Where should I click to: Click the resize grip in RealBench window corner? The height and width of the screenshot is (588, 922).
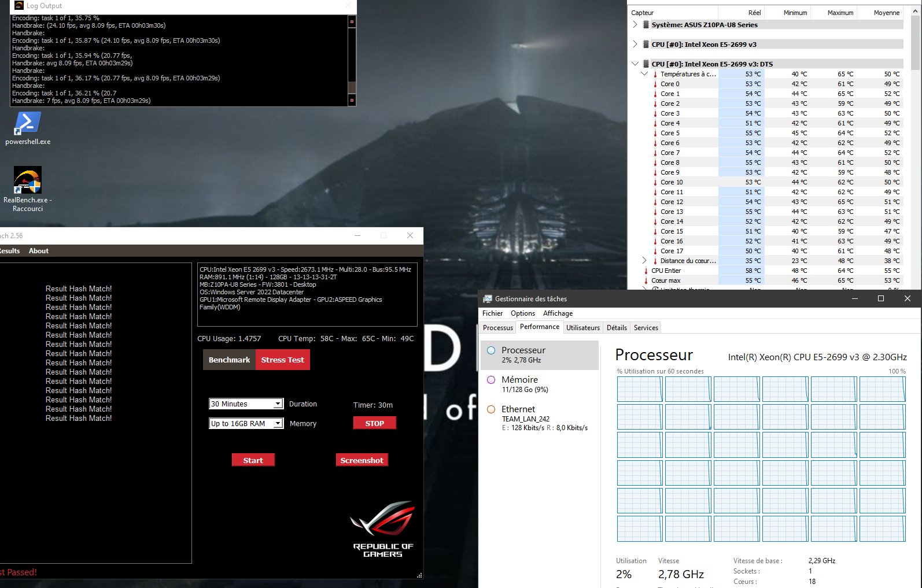point(419,575)
